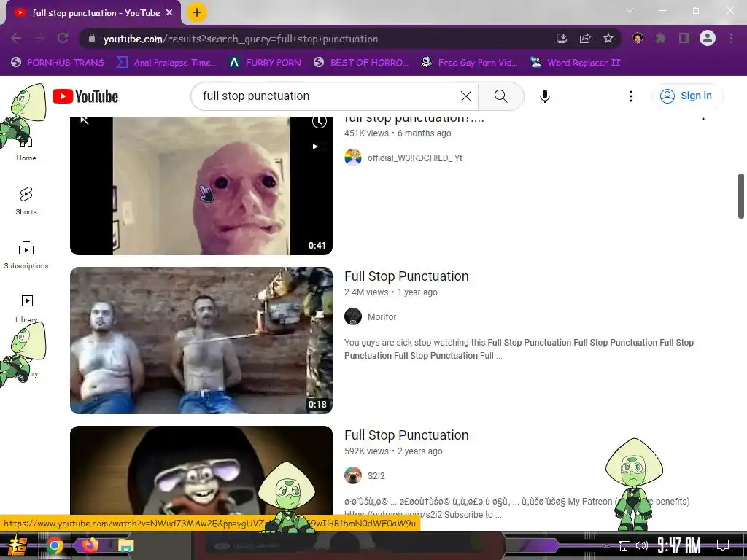747x560 pixels.
Task: Open Chrome three-dot menu
Action: pos(731,38)
